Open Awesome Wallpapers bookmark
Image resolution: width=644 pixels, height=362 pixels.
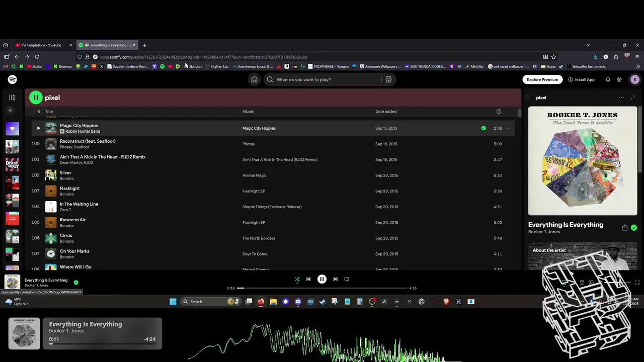click(x=380, y=66)
